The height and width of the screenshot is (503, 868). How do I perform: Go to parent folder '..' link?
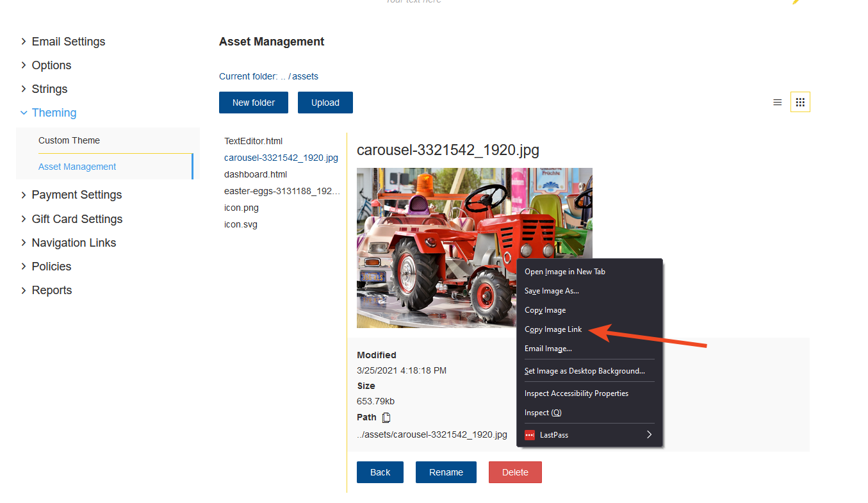point(283,76)
